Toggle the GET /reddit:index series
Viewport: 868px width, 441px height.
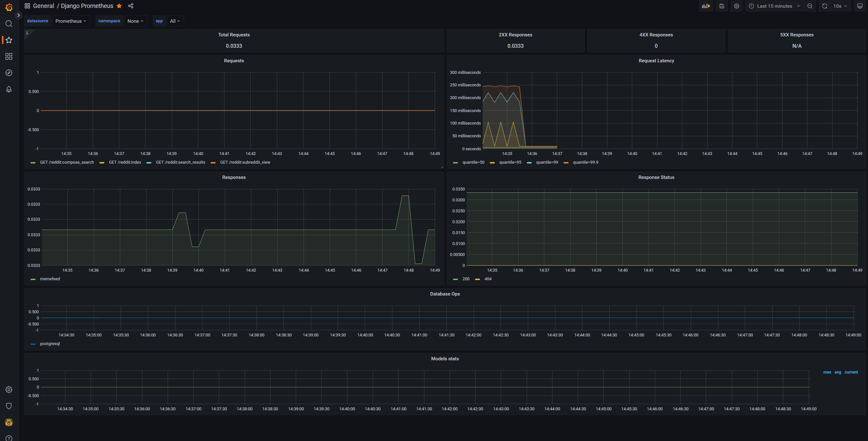pyautogui.click(x=125, y=162)
